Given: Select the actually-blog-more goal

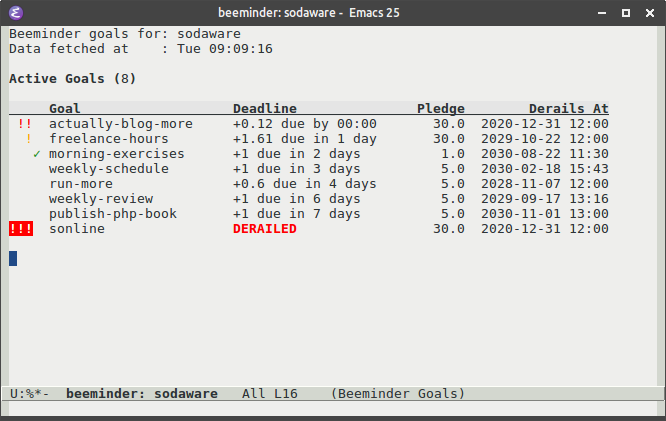Looking at the screenshot, I should 121,124.
